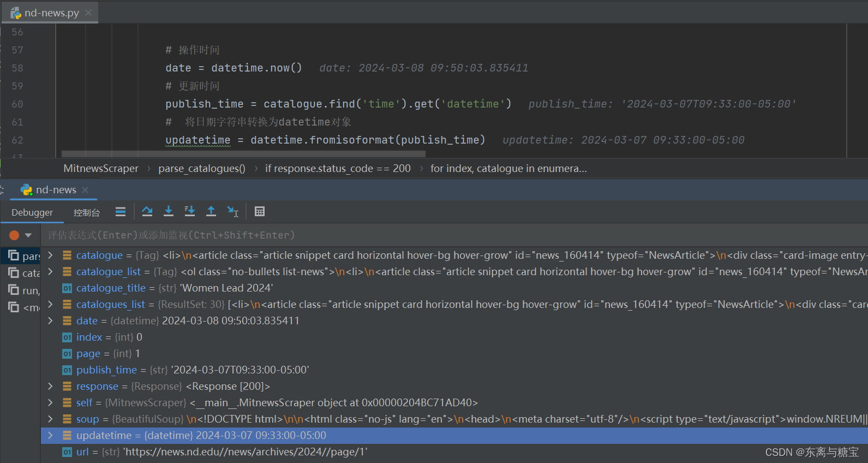Expand the self MitnewsScraper node
This screenshot has height=463, width=868.
coord(50,402)
